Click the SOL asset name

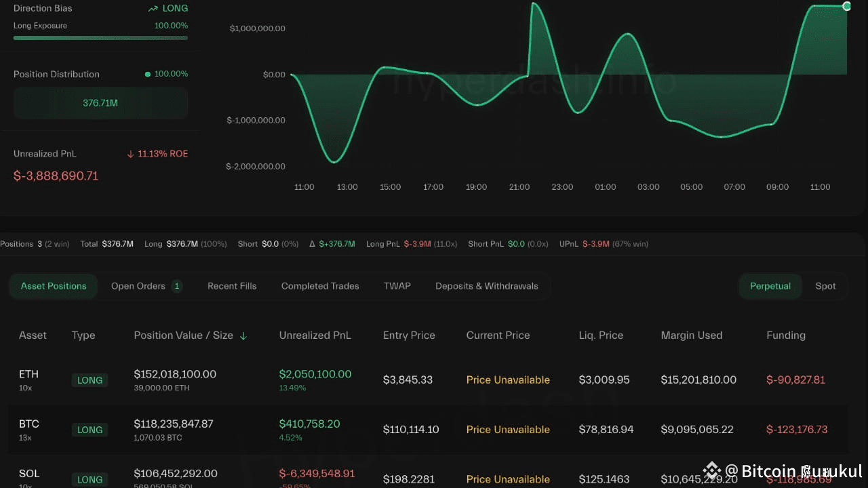coord(29,473)
